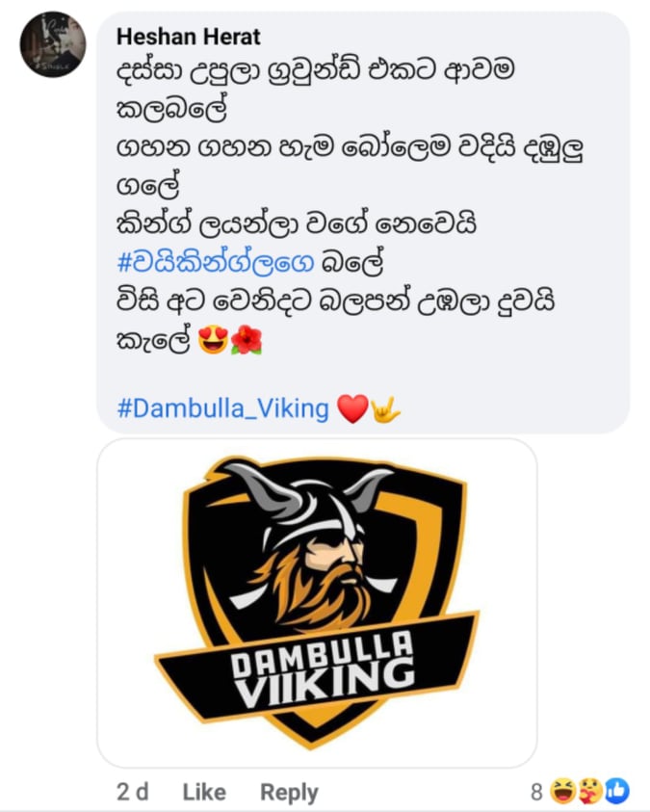Open the attached Dambulla Viiking logo image
Screen dimensions: 650x812
pos(317,603)
